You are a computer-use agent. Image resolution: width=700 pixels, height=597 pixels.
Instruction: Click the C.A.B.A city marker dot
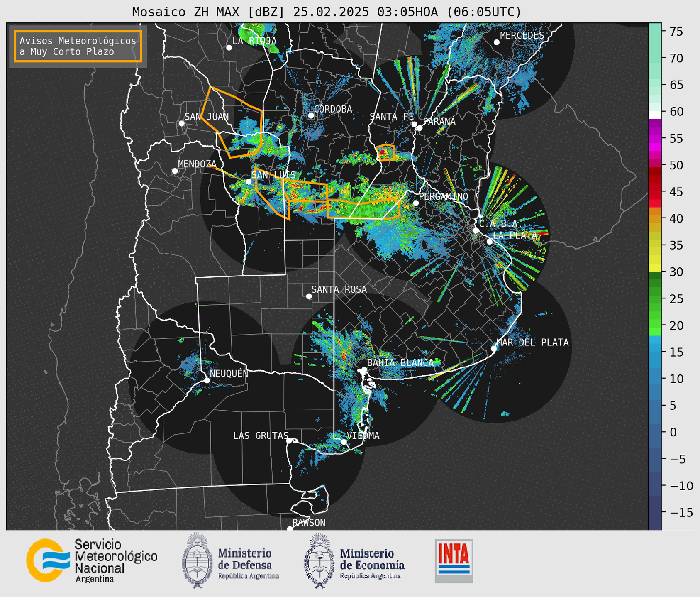(x=476, y=230)
